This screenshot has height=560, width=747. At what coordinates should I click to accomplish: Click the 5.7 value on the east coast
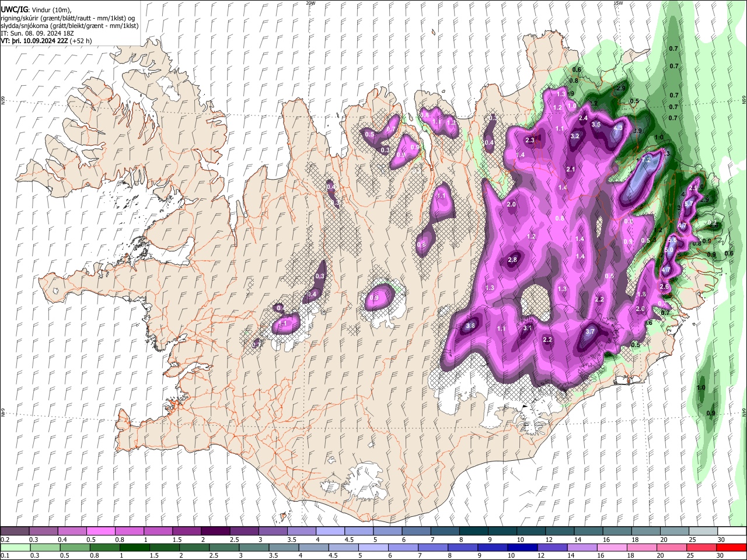[x=688, y=204]
